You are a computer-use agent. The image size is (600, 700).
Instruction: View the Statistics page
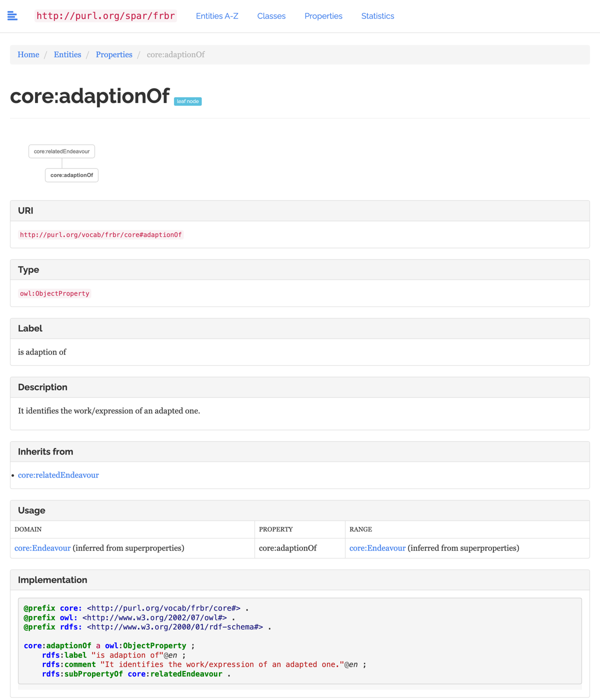[x=377, y=16]
